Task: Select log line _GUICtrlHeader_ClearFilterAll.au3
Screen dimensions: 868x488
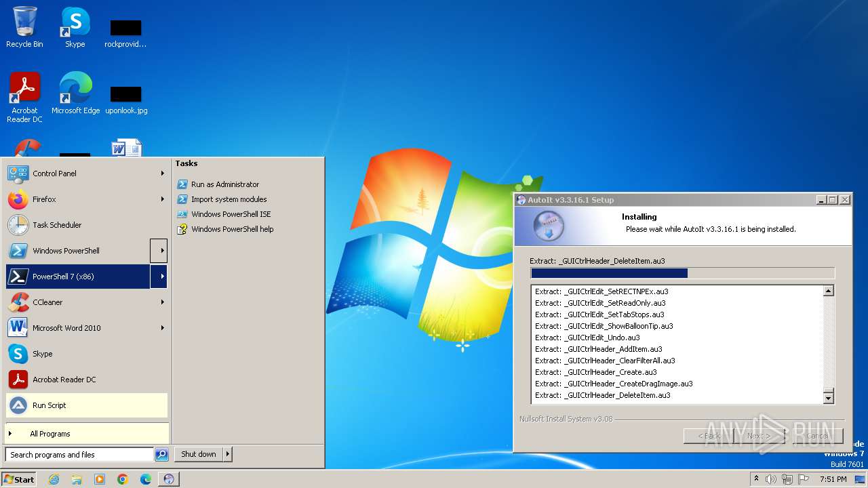Action: (x=605, y=361)
